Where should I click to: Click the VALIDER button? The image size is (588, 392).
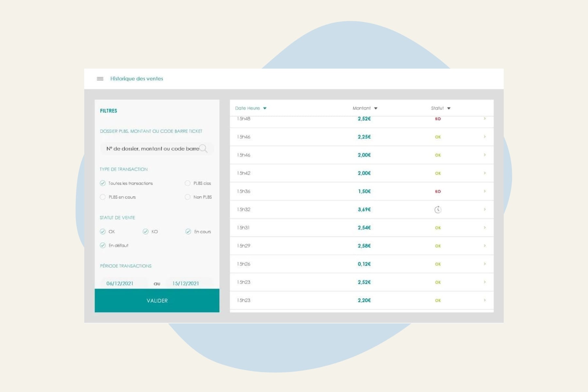coord(157,301)
